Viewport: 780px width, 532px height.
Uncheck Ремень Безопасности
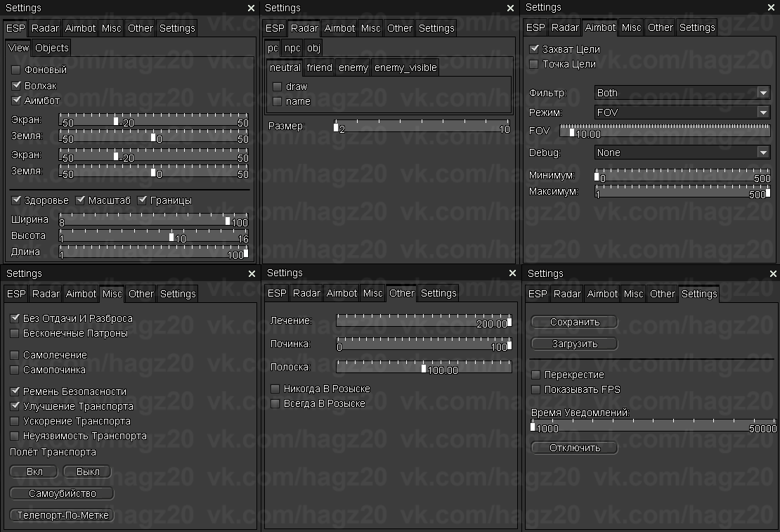tap(15, 391)
